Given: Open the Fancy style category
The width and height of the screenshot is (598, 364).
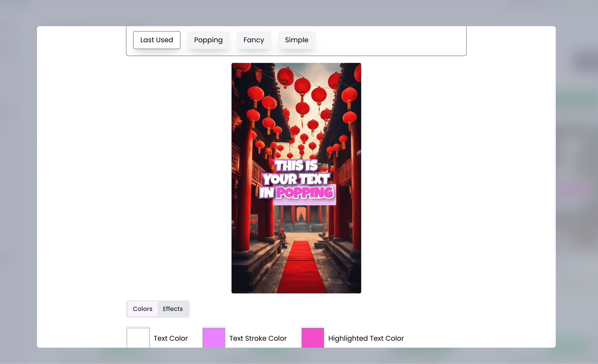Looking at the screenshot, I should click(x=254, y=40).
